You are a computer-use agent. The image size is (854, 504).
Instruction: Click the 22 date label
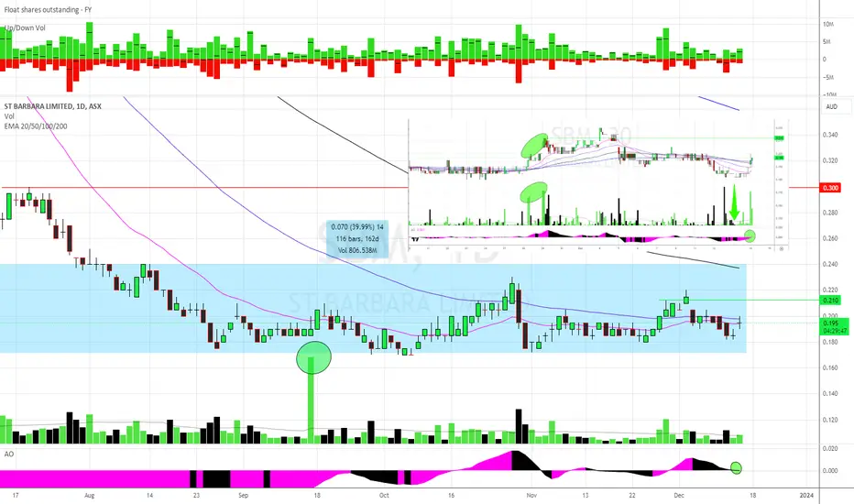click(x=631, y=495)
